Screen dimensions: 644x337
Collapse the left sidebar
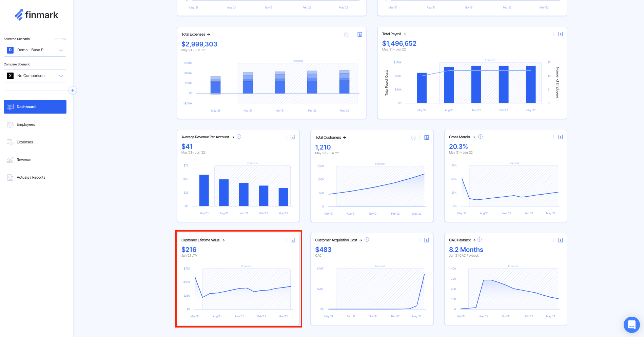pyautogui.click(x=73, y=91)
